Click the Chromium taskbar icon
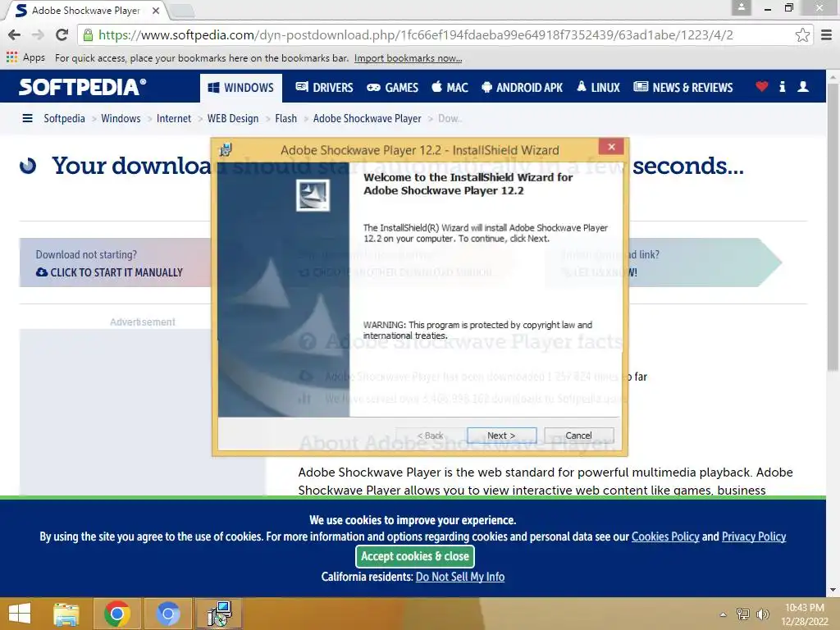840x630 pixels. [x=167, y=614]
